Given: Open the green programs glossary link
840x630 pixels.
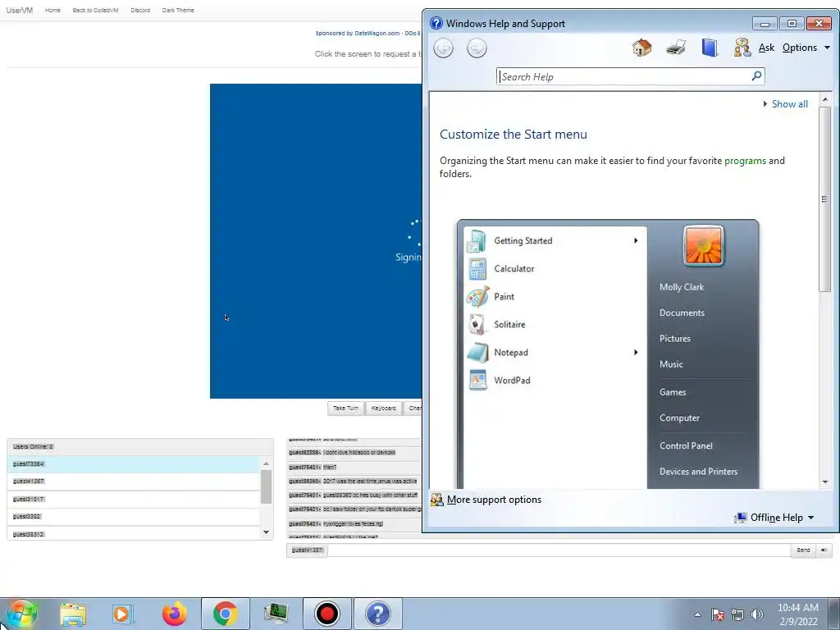Looking at the screenshot, I should point(745,161).
